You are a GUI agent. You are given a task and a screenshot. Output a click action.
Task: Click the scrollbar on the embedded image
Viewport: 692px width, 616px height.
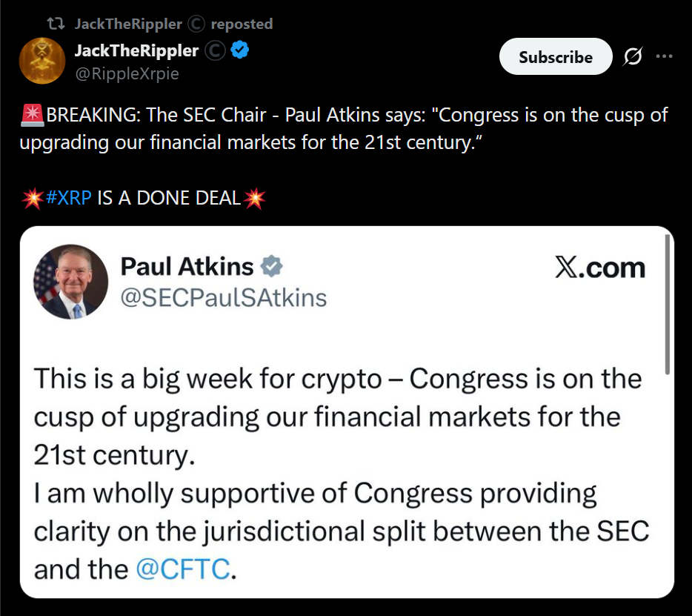pyautogui.click(x=668, y=304)
